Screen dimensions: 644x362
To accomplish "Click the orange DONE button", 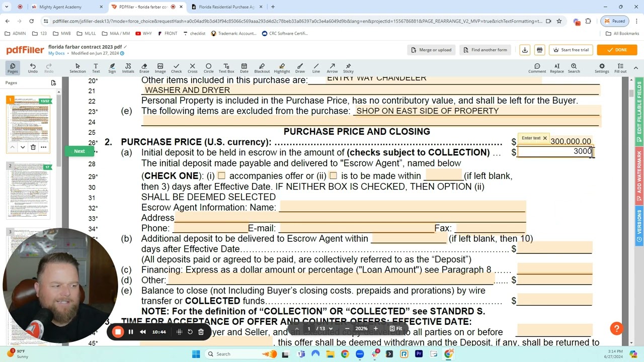I will coord(616,50).
